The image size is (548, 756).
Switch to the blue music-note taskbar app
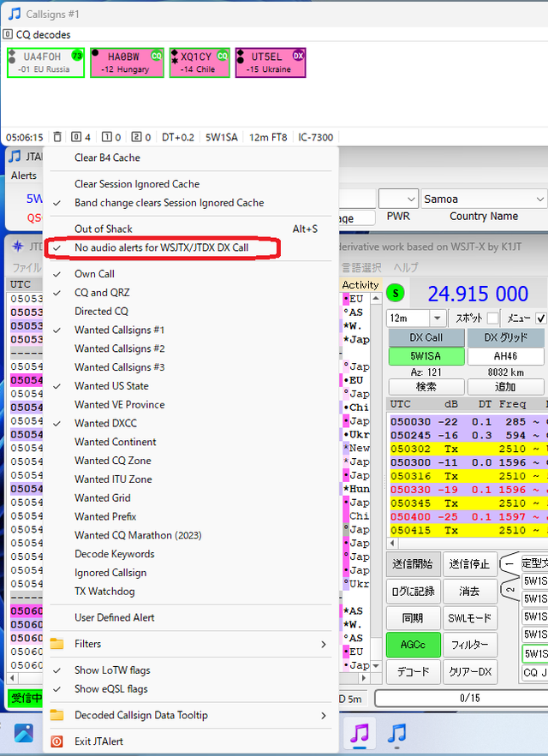pos(396,733)
